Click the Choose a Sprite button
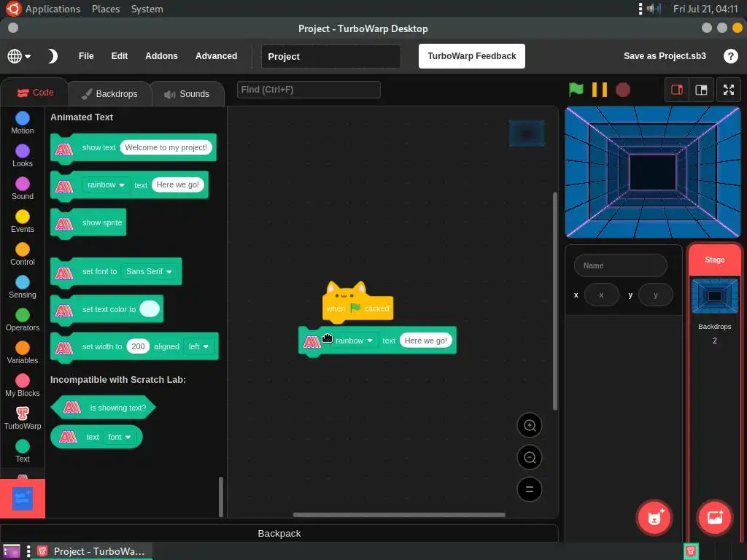Image resolution: width=747 pixels, height=560 pixels. (x=654, y=518)
